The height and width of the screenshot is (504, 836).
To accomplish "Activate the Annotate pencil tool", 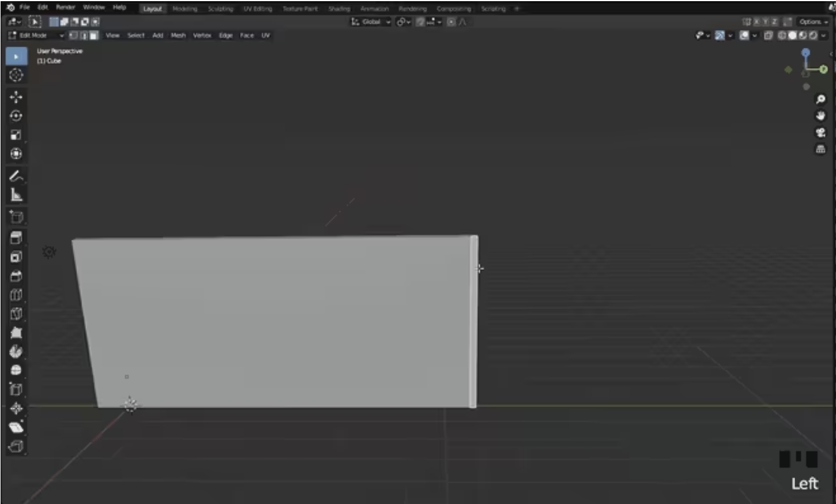I will (x=16, y=176).
